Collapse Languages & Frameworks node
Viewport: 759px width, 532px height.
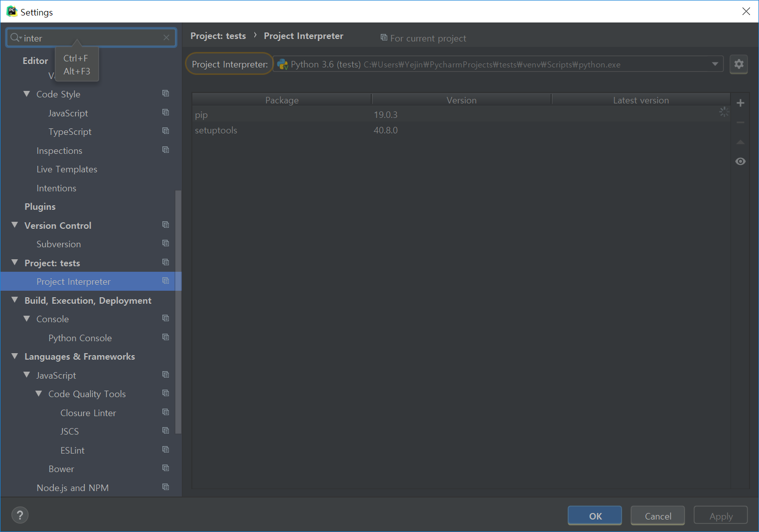pyautogui.click(x=15, y=356)
